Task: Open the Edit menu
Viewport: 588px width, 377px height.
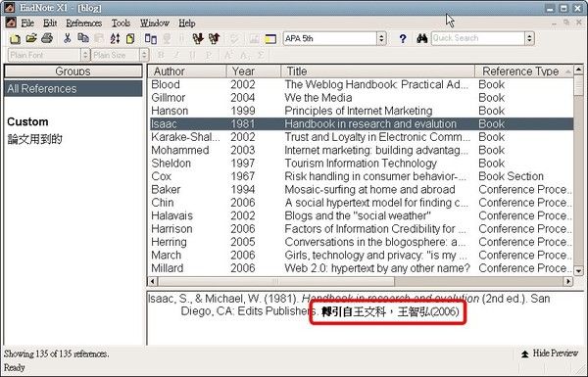Action: coord(50,24)
